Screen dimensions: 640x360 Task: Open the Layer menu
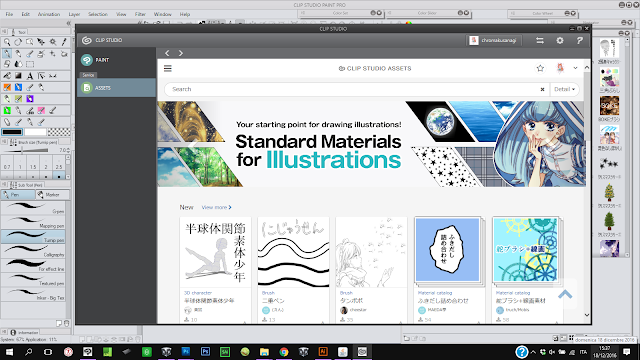point(74,14)
